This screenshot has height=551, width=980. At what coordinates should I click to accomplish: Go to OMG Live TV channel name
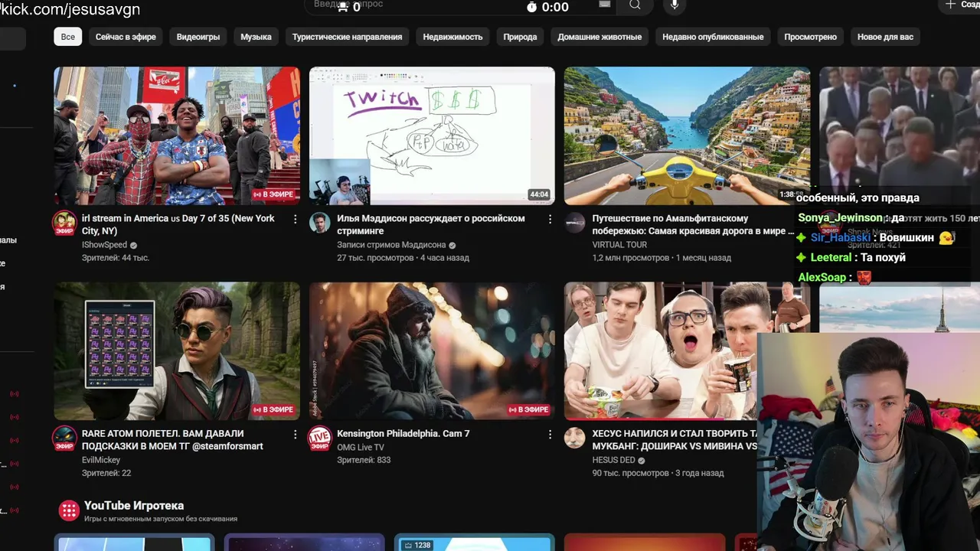(361, 447)
